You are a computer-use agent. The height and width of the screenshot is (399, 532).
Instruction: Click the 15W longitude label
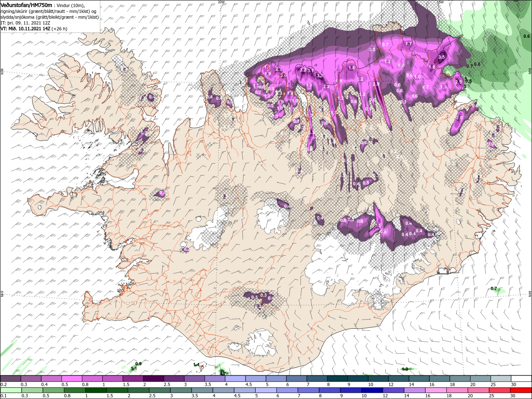[440, 2]
